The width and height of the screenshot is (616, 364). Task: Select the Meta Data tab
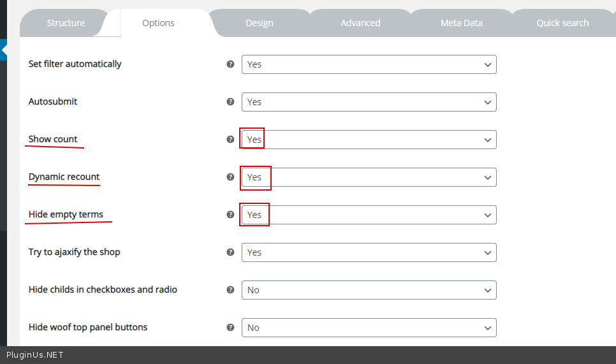pos(461,23)
